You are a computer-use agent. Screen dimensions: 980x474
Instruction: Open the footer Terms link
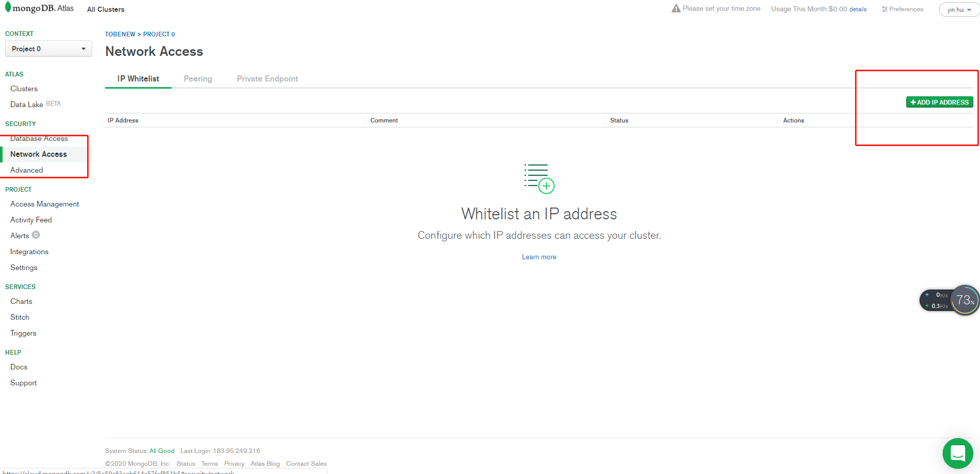pos(210,464)
